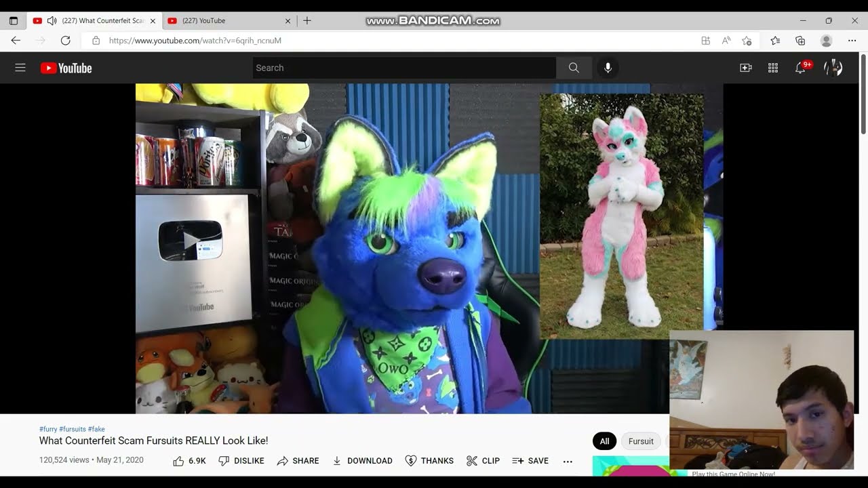This screenshot has height=488, width=868.
Task: Click the SAVE to playlist button
Action: point(530,461)
